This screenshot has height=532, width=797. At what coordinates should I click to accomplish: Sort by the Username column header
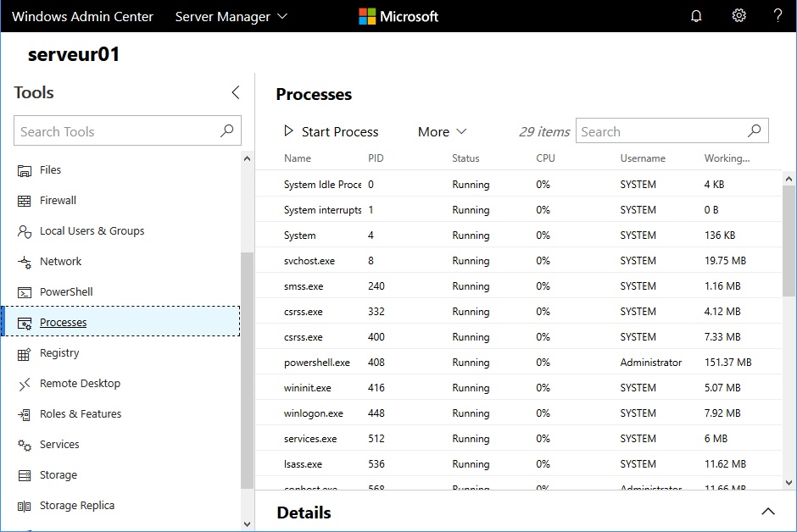click(x=643, y=158)
